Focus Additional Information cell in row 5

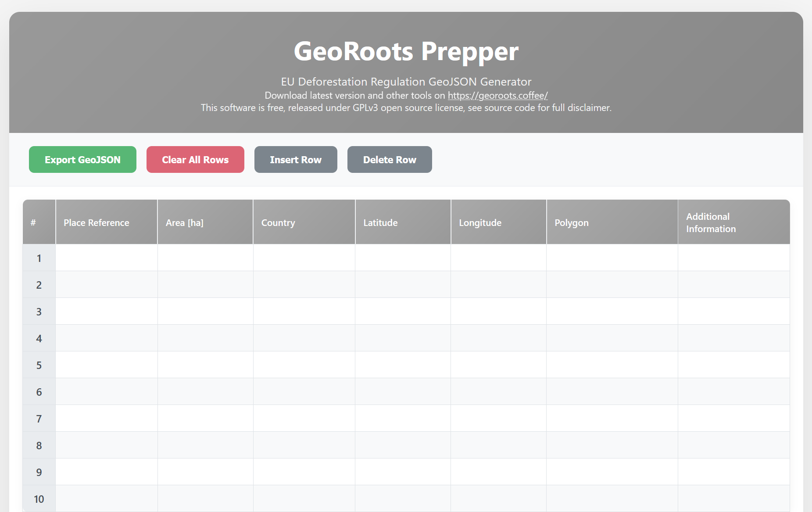734,365
